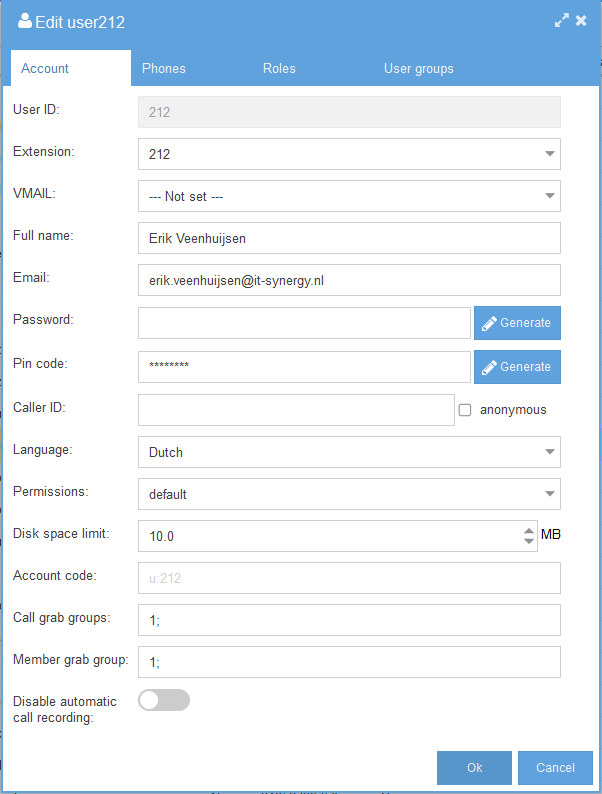This screenshot has height=794, width=602.
Task: Toggle disable automatic call recording switch
Action: pyautogui.click(x=164, y=700)
